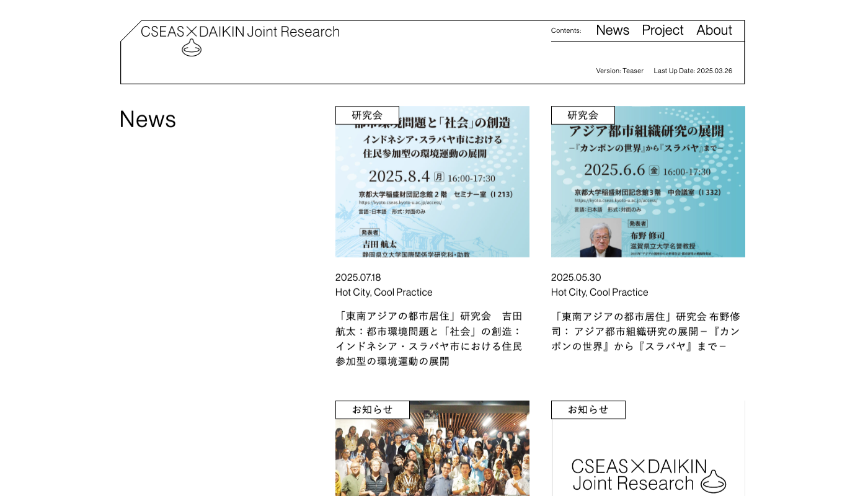Viewport: 868px width, 496px height.
Task: Click the CSEAS×DAIKIN Joint Research site title
Action: tap(240, 32)
